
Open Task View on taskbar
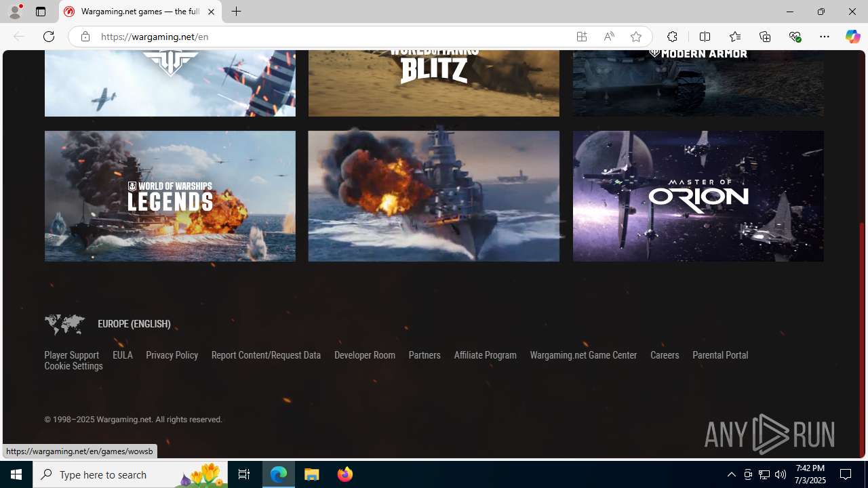pos(243,474)
